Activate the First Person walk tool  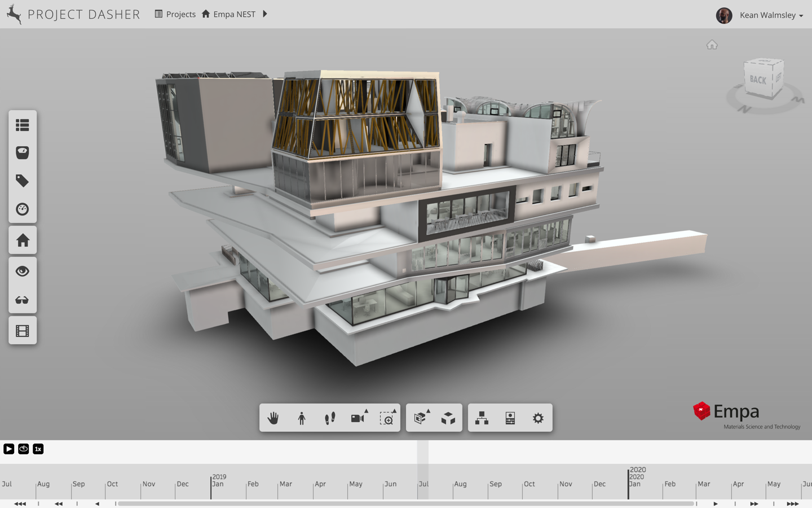click(330, 418)
